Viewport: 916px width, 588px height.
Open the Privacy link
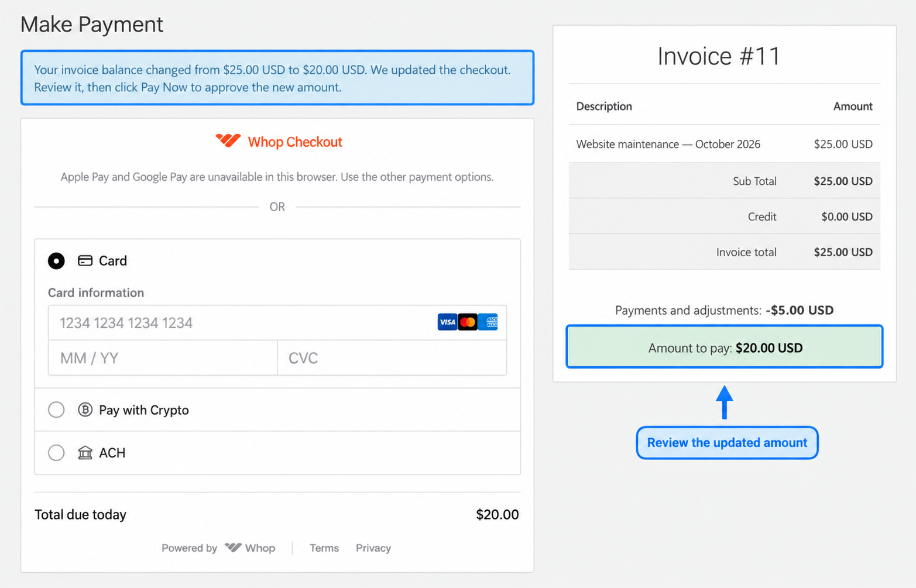pyautogui.click(x=373, y=548)
